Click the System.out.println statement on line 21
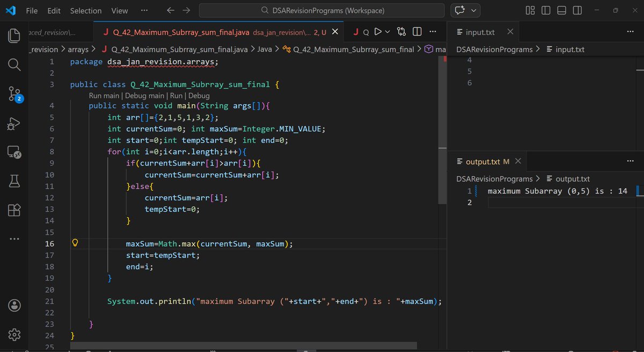 pyautogui.click(x=274, y=301)
